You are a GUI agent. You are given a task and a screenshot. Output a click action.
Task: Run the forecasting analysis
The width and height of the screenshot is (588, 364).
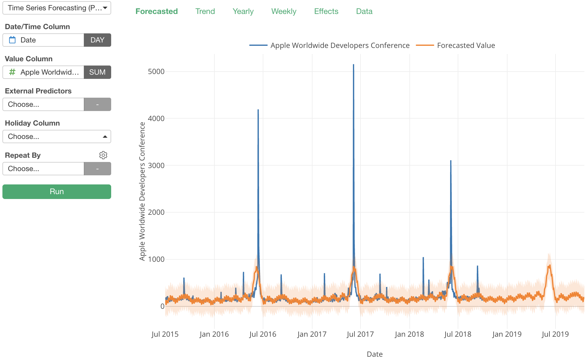pos(57,192)
